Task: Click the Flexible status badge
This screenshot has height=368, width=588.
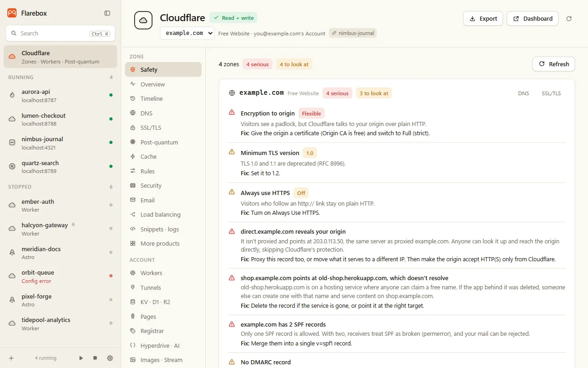Action: (311, 113)
